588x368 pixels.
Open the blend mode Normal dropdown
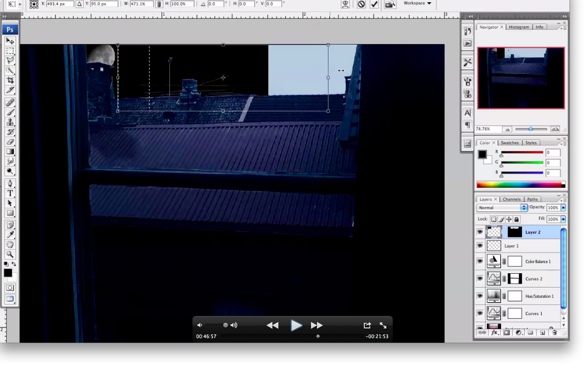(x=502, y=208)
